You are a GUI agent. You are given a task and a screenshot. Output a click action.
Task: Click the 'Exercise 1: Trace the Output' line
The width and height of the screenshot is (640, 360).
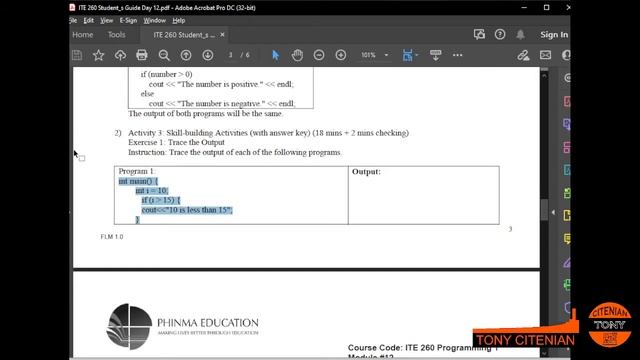tap(176, 142)
